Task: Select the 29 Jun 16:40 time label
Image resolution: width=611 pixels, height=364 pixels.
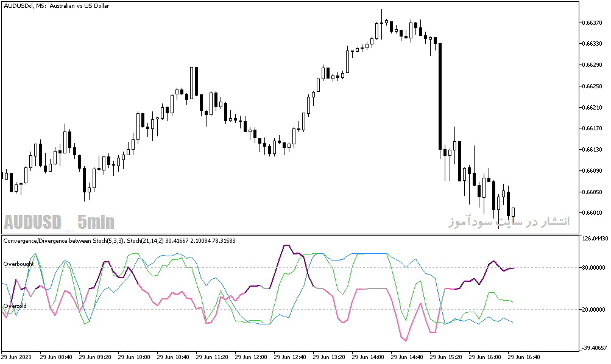Action: pyautogui.click(x=524, y=357)
